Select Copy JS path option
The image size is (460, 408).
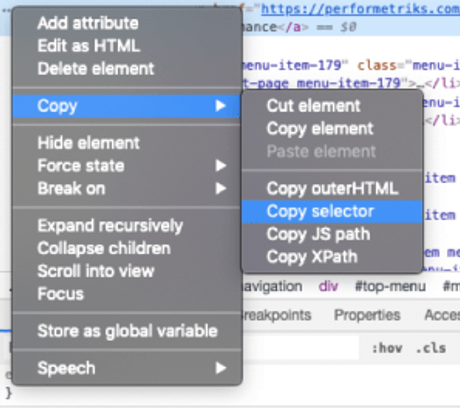[332, 234]
